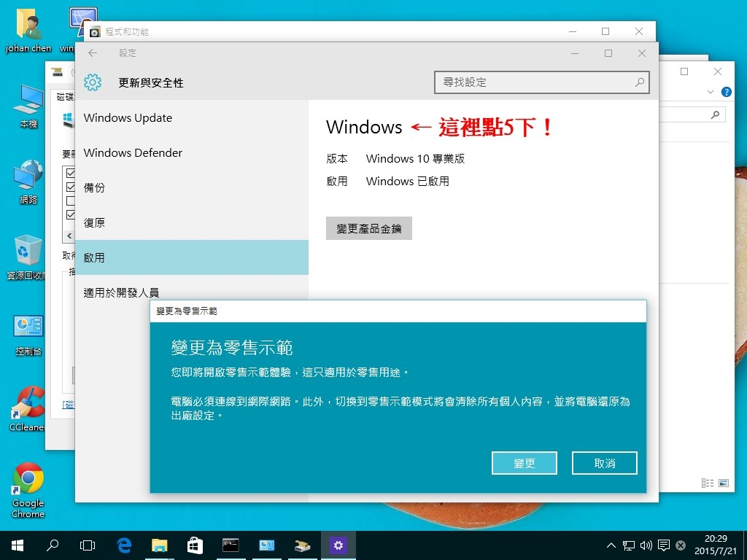This screenshot has width=747, height=560.
Task: Open 備份 settings section
Action: (x=192, y=187)
